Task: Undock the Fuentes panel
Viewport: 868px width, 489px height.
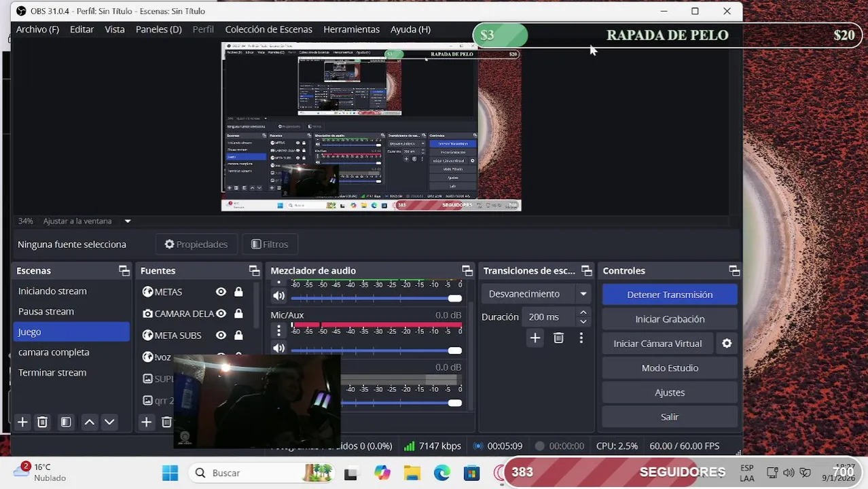Action: tap(254, 270)
